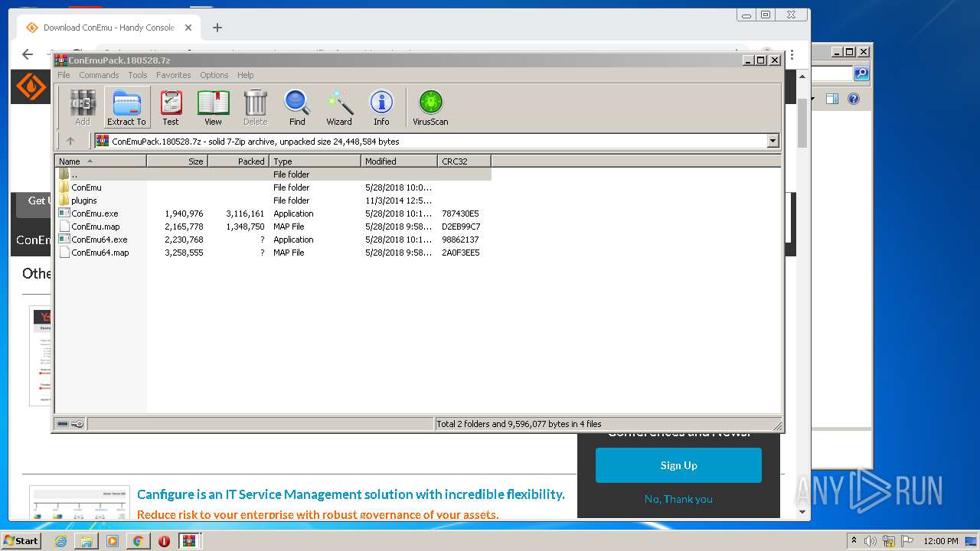The height and width of the screenshot is (551, 980).
Task: Click the browser page vertical scrollbar
Action: 802,122
